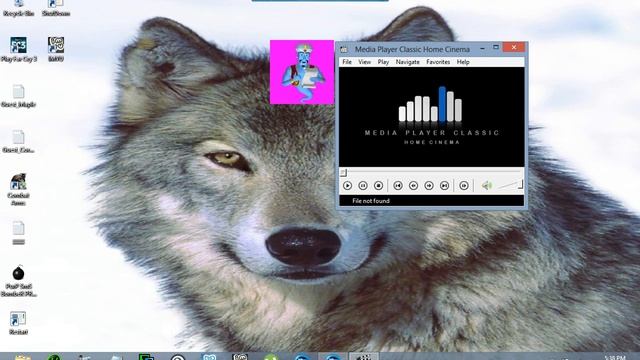
Task: Click the volume slider handle
Action: (520, 185)
